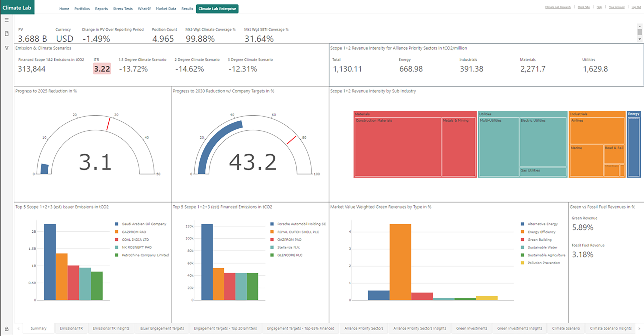
Task: Click the Climate Lab logo
Action: click(x=17, y=7)
